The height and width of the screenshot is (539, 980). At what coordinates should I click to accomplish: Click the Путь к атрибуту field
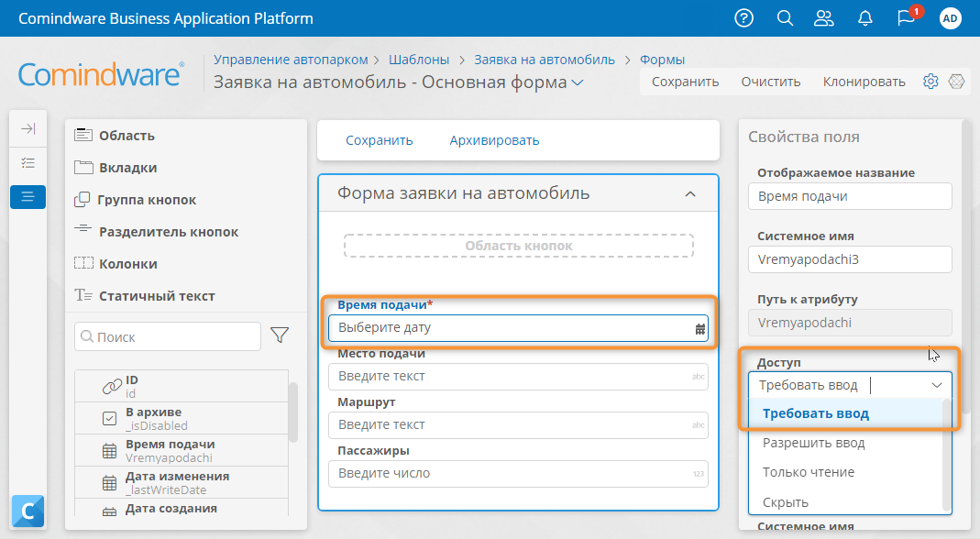pyautogui.click(x=850, y=323)
